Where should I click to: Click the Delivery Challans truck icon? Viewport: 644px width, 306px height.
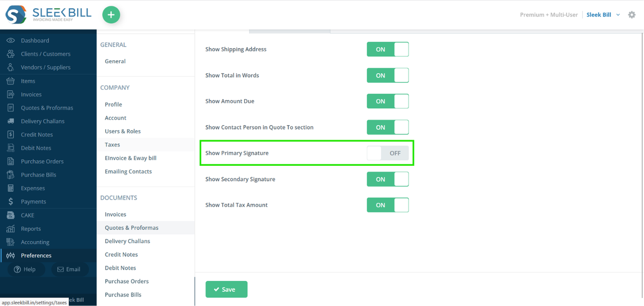click(11, 121)
